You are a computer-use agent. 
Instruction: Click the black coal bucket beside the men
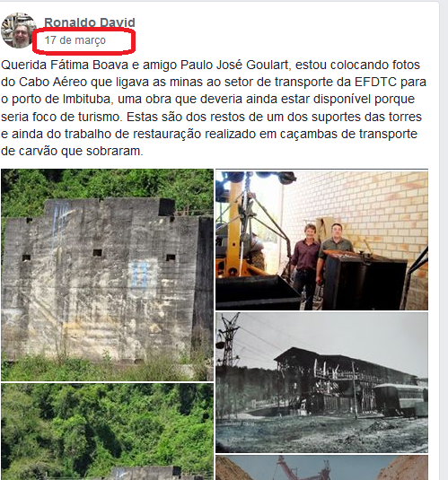[x=365, y=280]
